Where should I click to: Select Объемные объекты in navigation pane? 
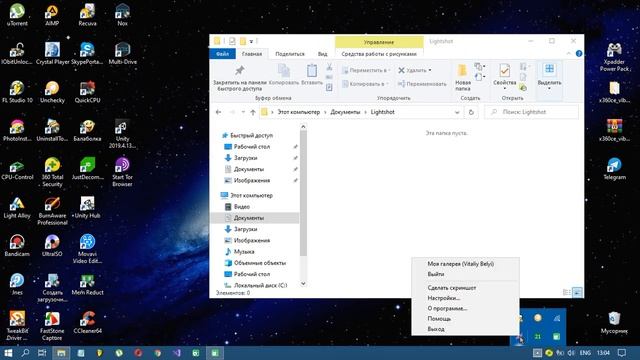click(x=260, y=263)
